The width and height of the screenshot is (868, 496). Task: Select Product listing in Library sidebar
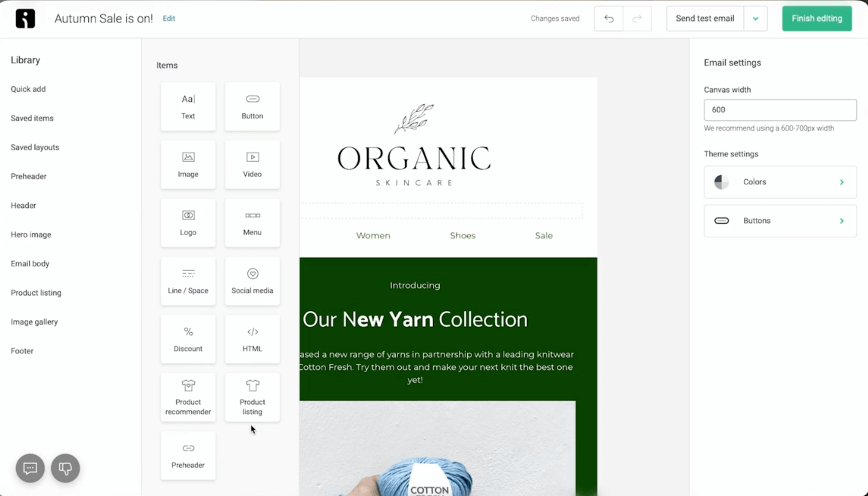point(36,293)
